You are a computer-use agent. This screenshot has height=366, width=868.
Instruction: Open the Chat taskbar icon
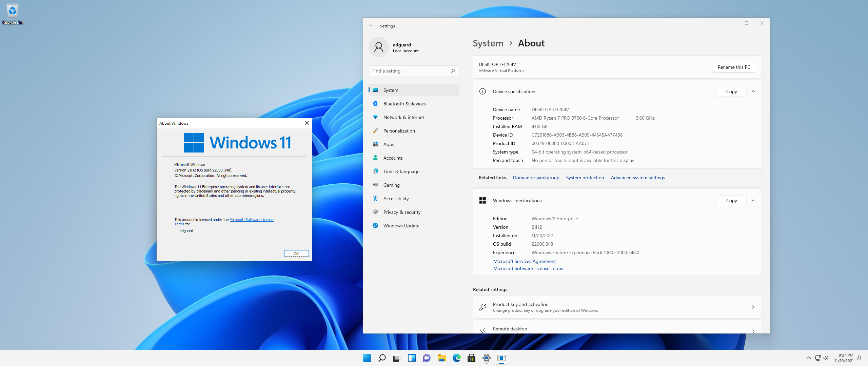(x=427, y=358)
